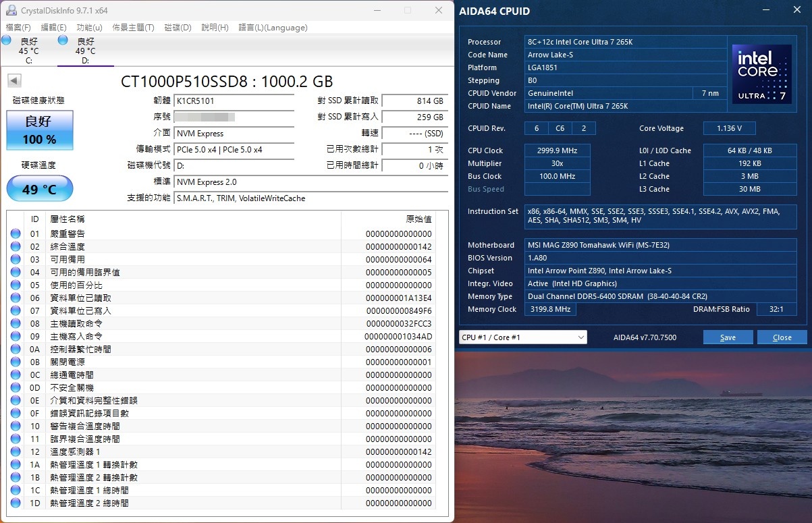Click the Code Name value Arrow Lake-S

(x=627, y=55)
